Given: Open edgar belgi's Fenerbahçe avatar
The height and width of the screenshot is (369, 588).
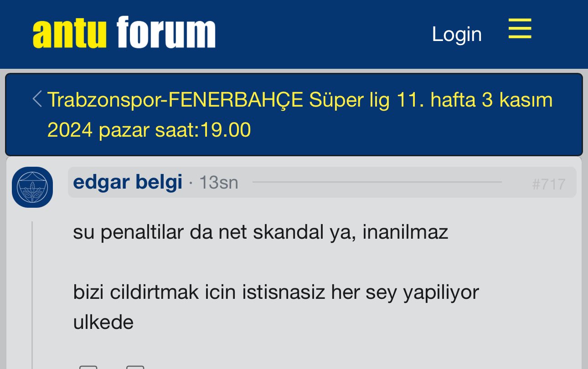Looking at the screenshot, I should [32, 187].
